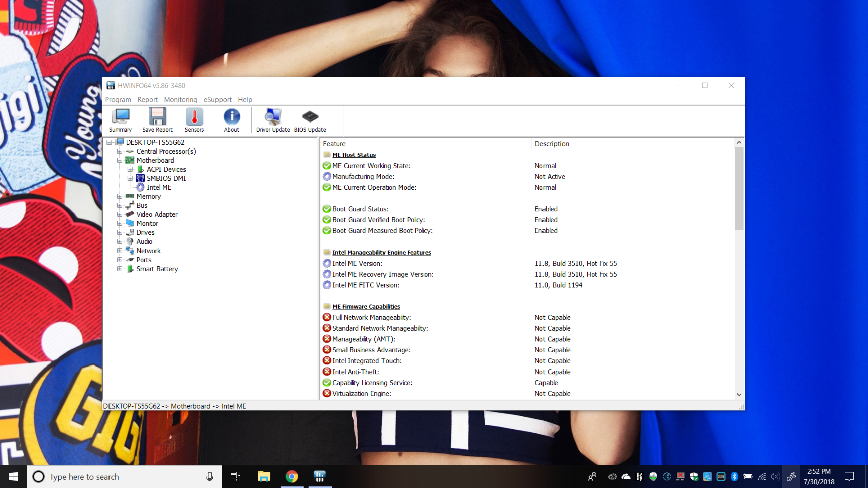
Task: Open the Help menu
Action: tap(245, 100)
